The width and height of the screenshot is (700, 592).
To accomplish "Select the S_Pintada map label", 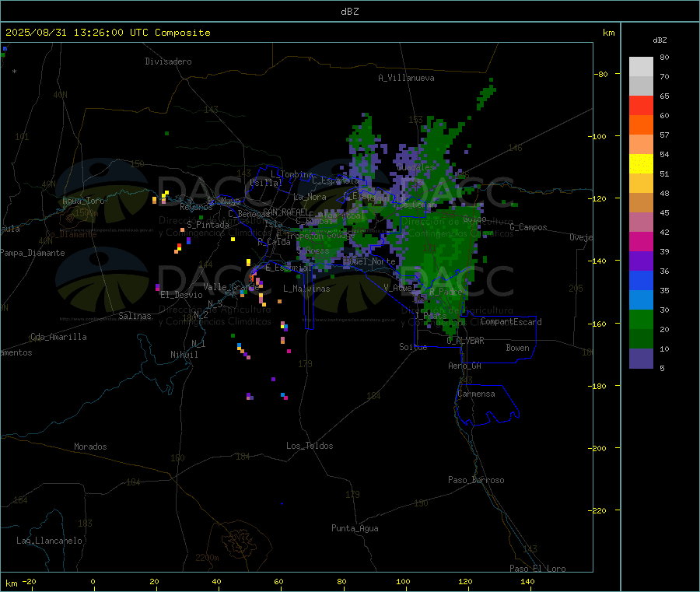I will 208,225.
